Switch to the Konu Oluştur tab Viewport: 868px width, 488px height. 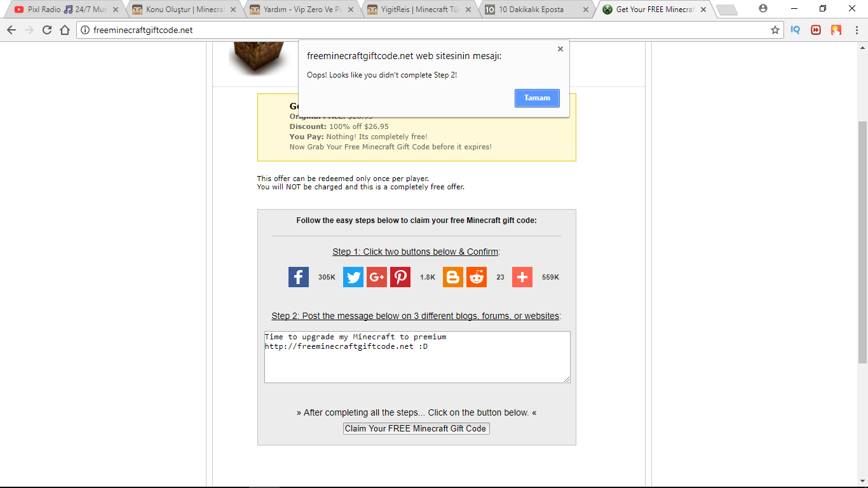[x=184, y=10]
